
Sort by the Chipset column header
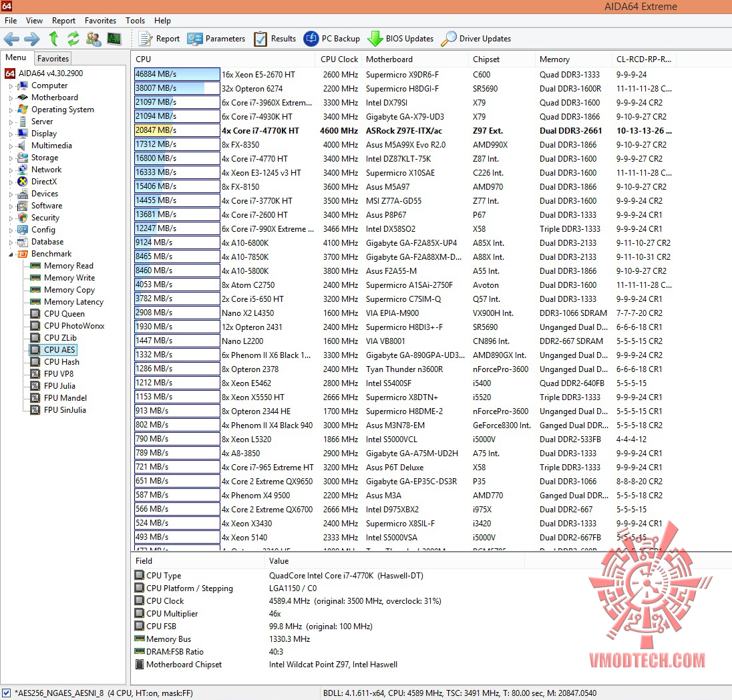point(502,59)
